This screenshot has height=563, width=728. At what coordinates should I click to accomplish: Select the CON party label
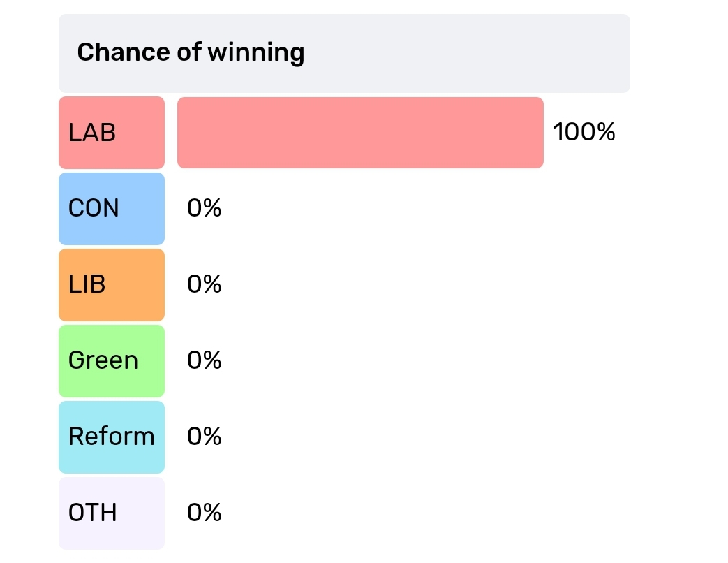coord(112,209)
